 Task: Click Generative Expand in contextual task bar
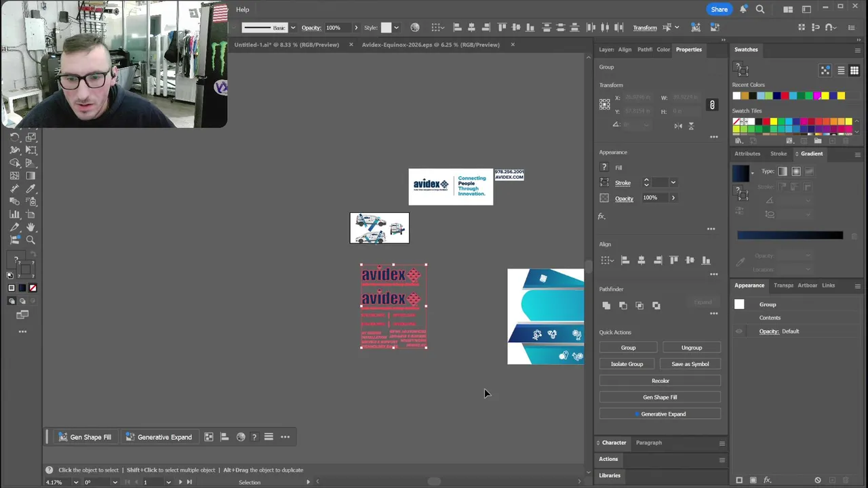pyautogui.click(x=159, y=437)
